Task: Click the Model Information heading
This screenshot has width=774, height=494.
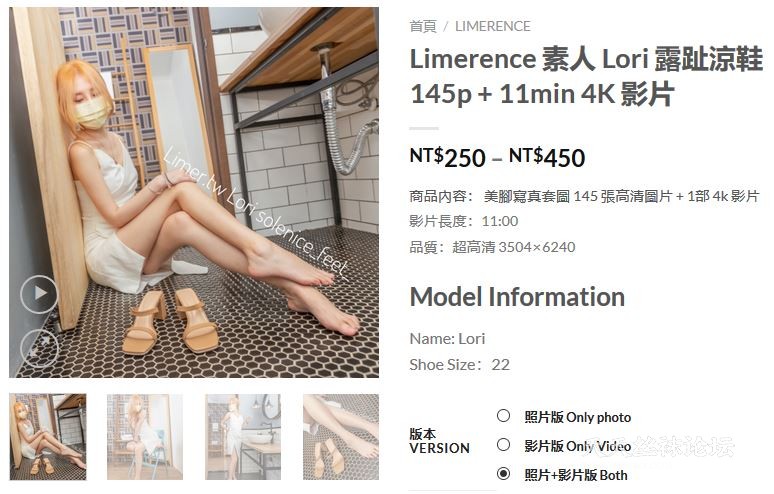Action: click(517, 297)
